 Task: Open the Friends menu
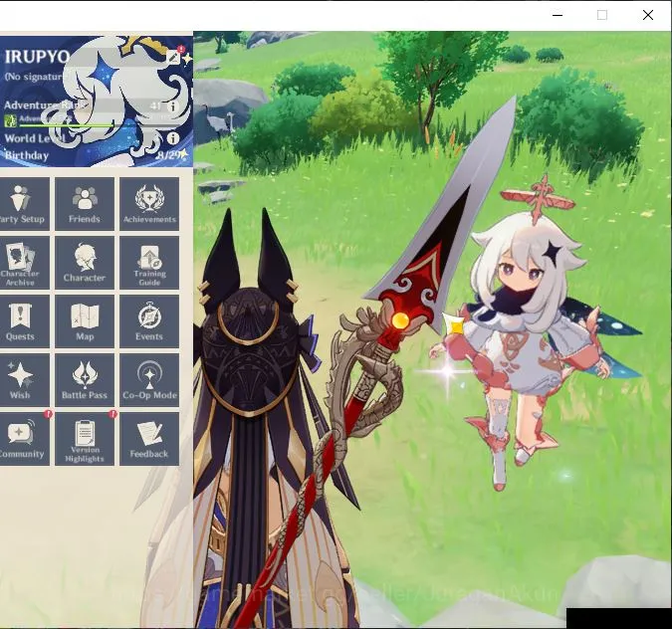pos(85,204)
